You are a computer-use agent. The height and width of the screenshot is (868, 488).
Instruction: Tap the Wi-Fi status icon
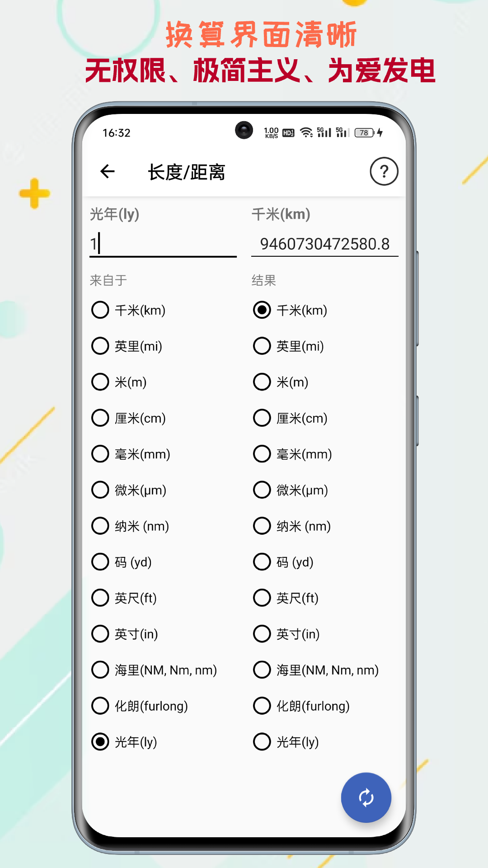click(x=306, y=132)
